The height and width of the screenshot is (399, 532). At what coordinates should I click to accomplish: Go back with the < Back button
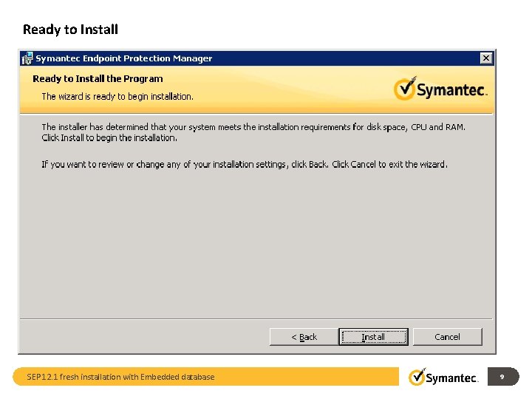pyautogui.click(x=304, y=337)
